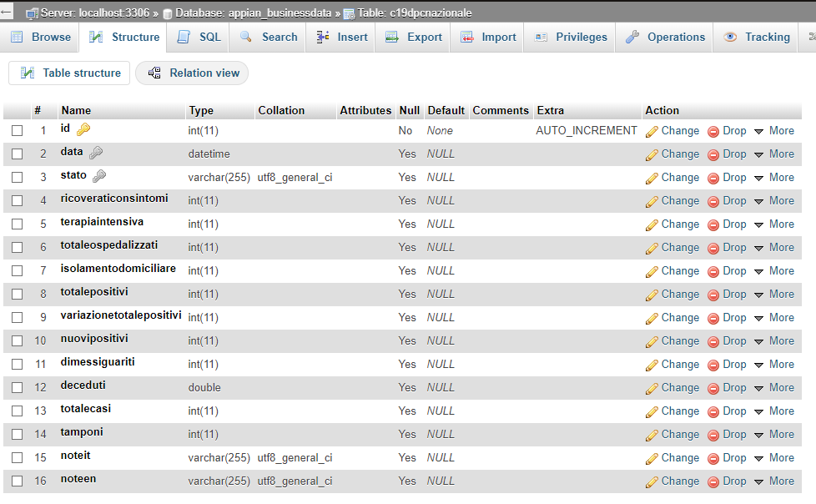Click the grey index key beside data
Image resolution: width=816 pixels, height=504 pixels.
point(96,153)
